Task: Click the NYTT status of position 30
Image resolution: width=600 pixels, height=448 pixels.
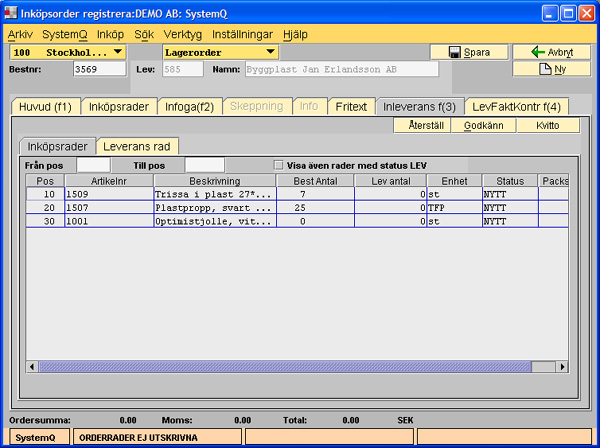Action: coord(510,221)
